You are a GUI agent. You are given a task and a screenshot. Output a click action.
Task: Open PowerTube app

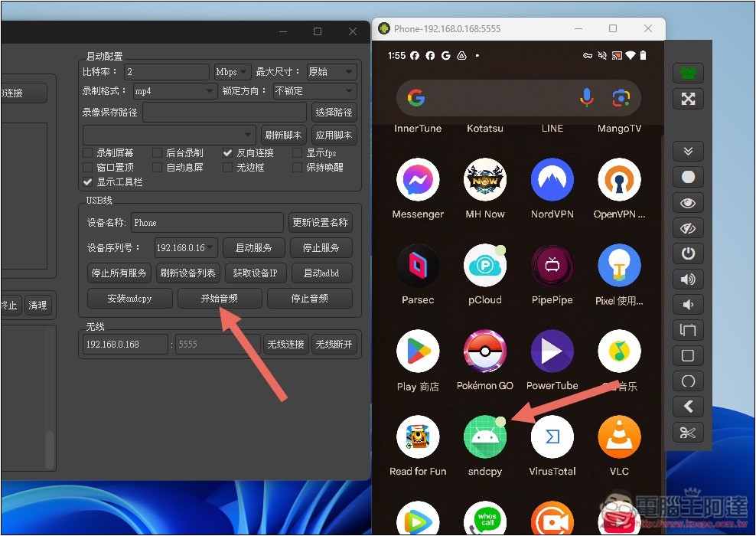point(552,351)
